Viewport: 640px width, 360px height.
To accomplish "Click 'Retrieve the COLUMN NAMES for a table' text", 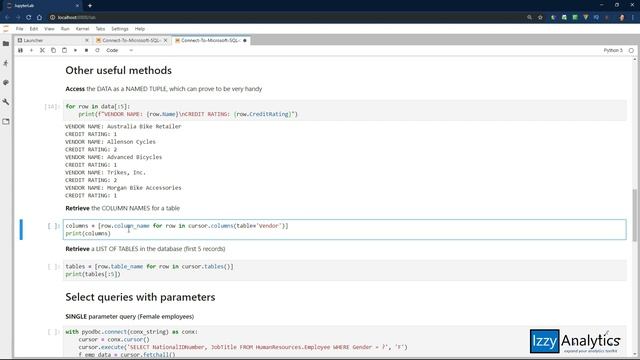I will pyautogui.click(x=122, y=208).
